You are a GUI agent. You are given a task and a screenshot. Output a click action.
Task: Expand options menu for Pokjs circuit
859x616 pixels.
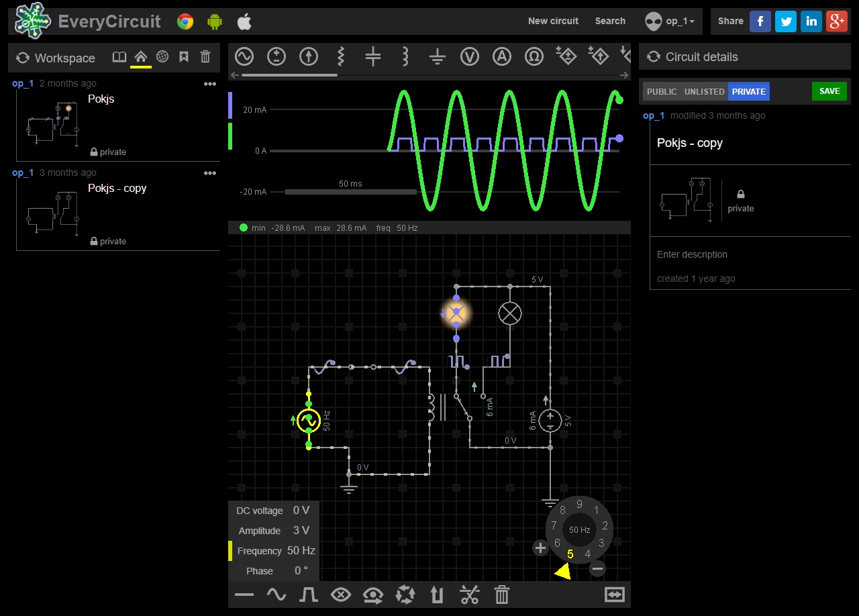point(210,84)
